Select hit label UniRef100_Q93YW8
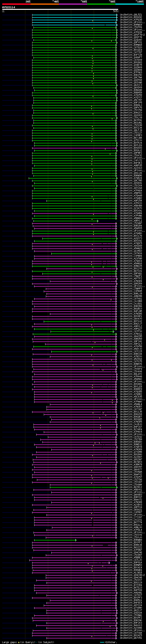 tap(131, 82)
